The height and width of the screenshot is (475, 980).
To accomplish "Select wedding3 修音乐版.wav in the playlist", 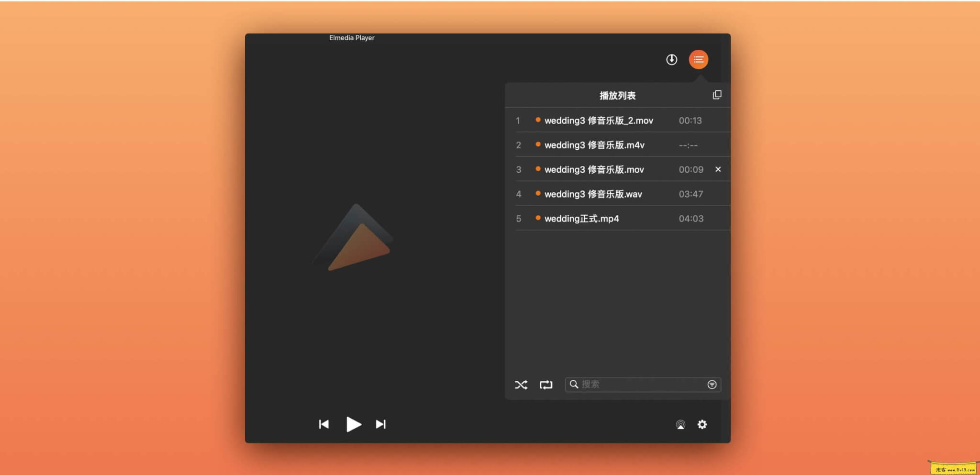I will click(593, 193).
